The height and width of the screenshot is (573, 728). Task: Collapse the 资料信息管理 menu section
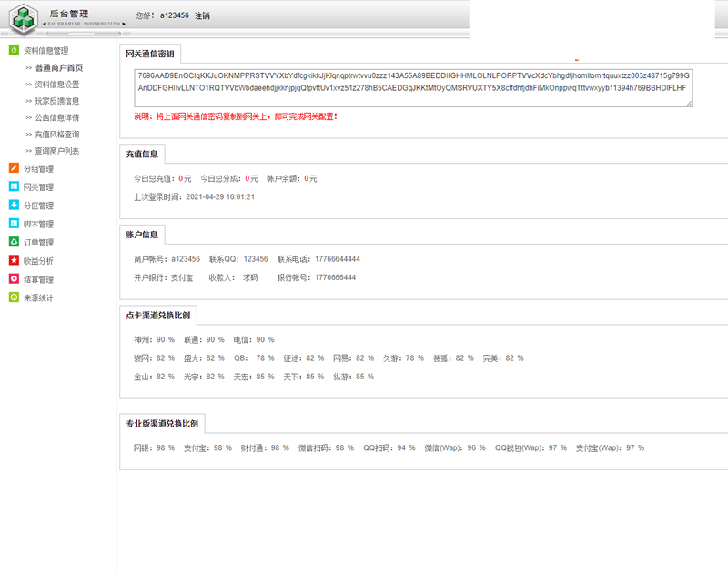tap(45, 51)
